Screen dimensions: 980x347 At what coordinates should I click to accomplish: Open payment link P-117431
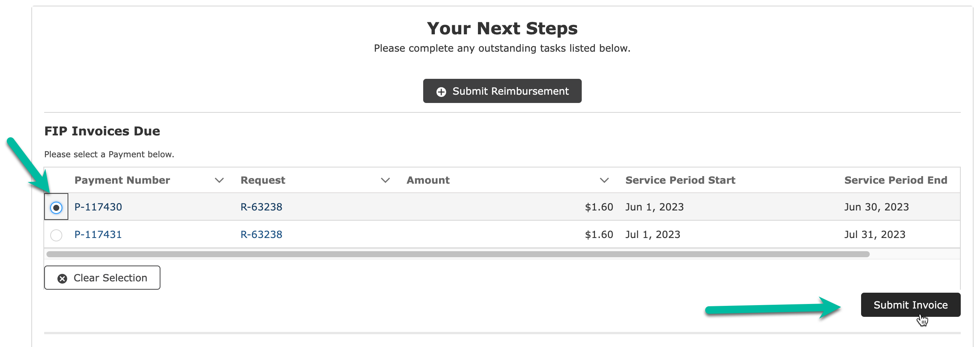tap(98, 235)
